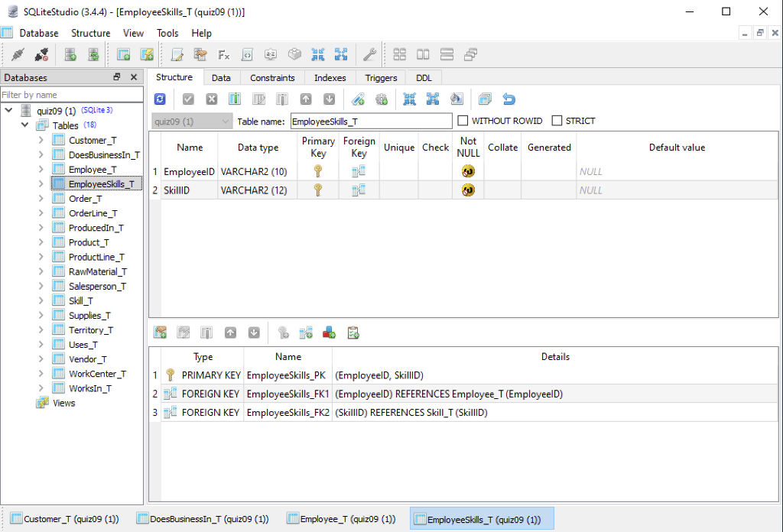The width and height of the screenshot is (783, 532).
Task: Refresh table structure with blue refresh icon
Action: coord(160,99)
